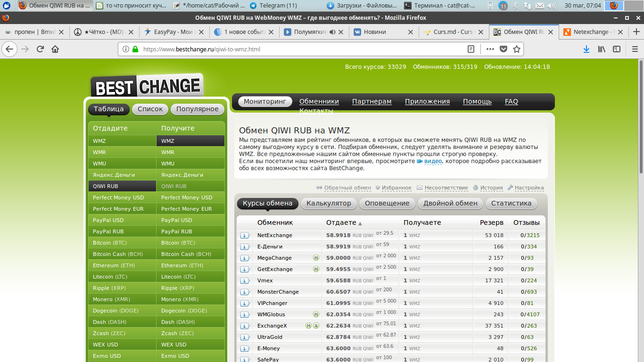Open info icon for Vmex row
The width and height of the screenshot is (644, 362).
coord(245,280)
